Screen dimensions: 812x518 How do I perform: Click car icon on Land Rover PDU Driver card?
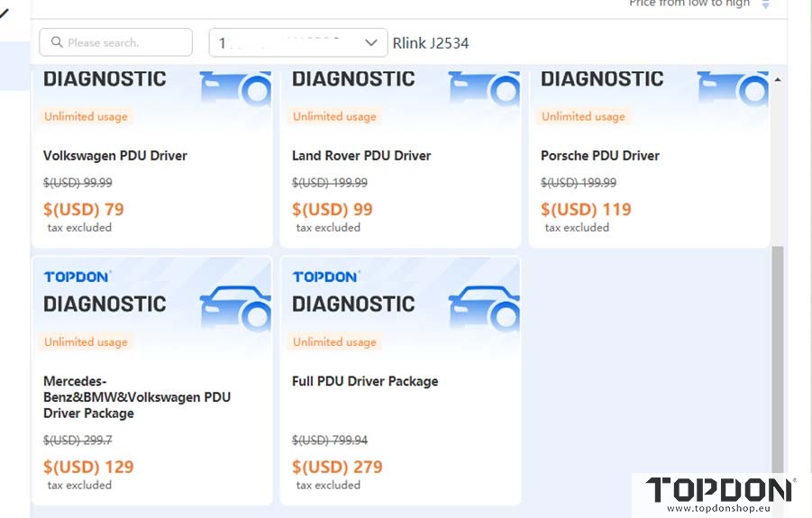484,87
